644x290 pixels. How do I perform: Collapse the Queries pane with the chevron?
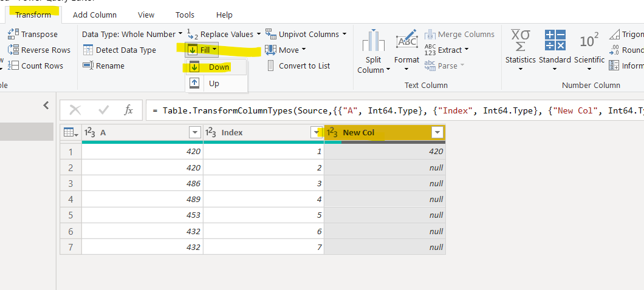pos(46,106)
